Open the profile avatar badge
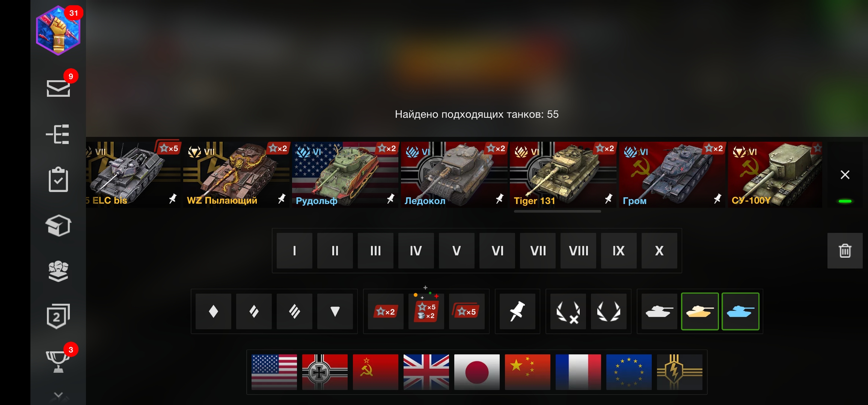The height and width of the screenshot is (405, 868). click(x=58, y=30)
